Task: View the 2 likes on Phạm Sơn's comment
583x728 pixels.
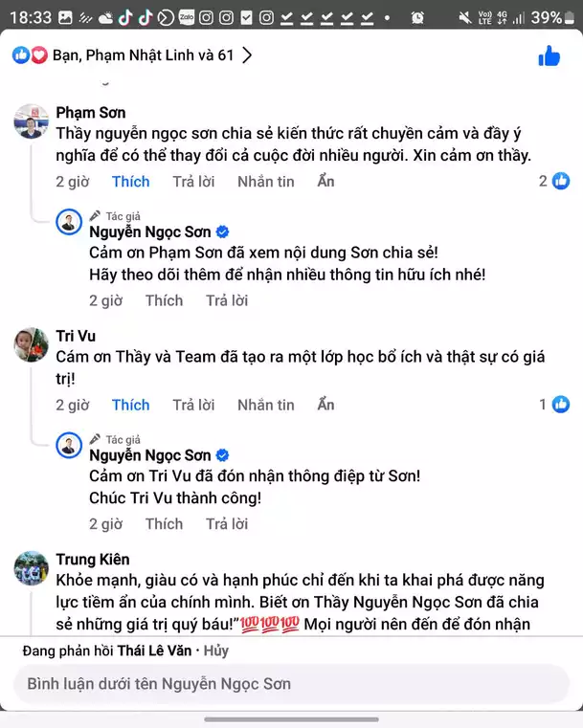Action: (x=554, y=181)
